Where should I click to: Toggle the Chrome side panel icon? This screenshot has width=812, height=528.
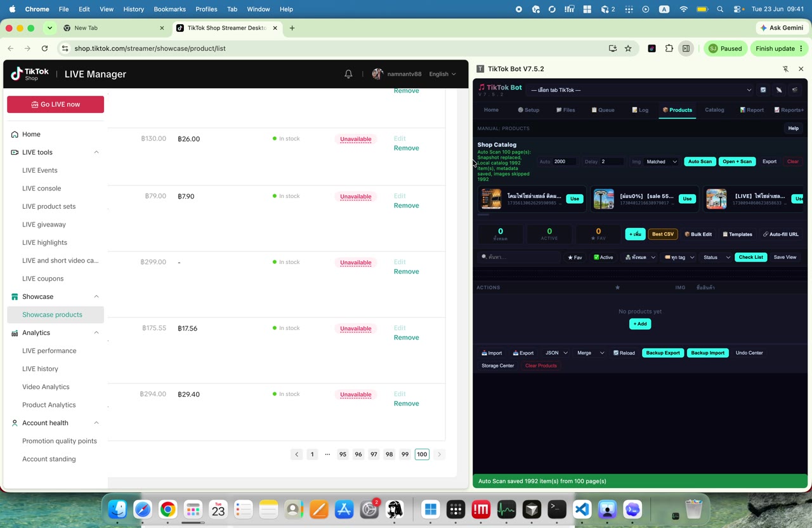[686, 48]
